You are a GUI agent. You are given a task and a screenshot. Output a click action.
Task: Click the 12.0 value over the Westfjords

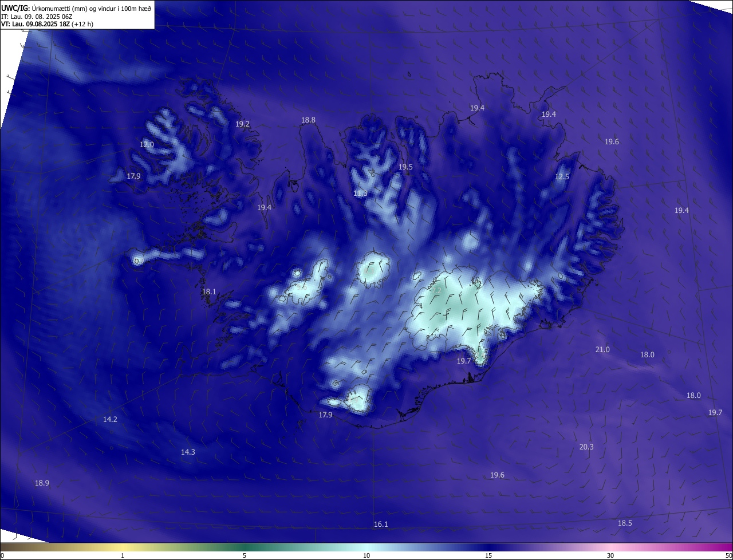tap(147, 145)
